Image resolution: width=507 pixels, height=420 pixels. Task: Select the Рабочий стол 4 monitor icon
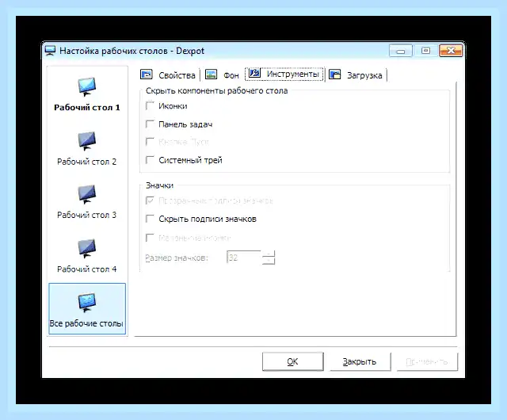click(x=86, y=248)
